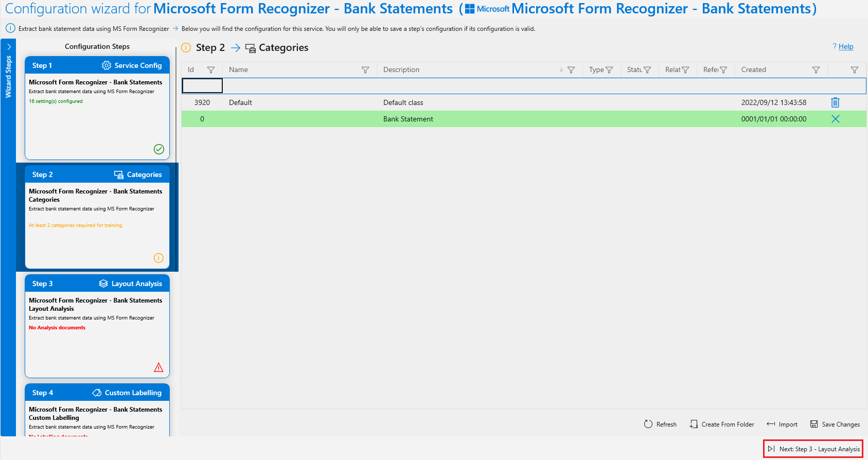Open the Created column filter
This screenshot has height=460, width=868.
click(816, 70)
